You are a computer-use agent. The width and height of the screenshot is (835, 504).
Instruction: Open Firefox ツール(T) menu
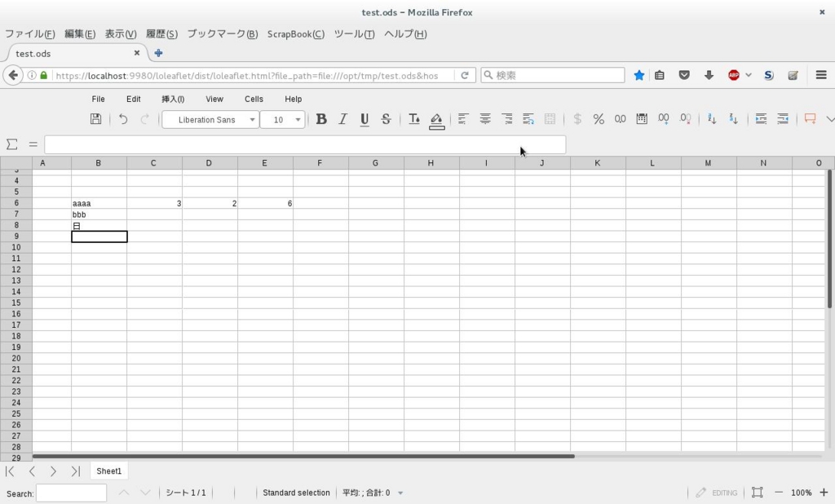coord(354,34)
